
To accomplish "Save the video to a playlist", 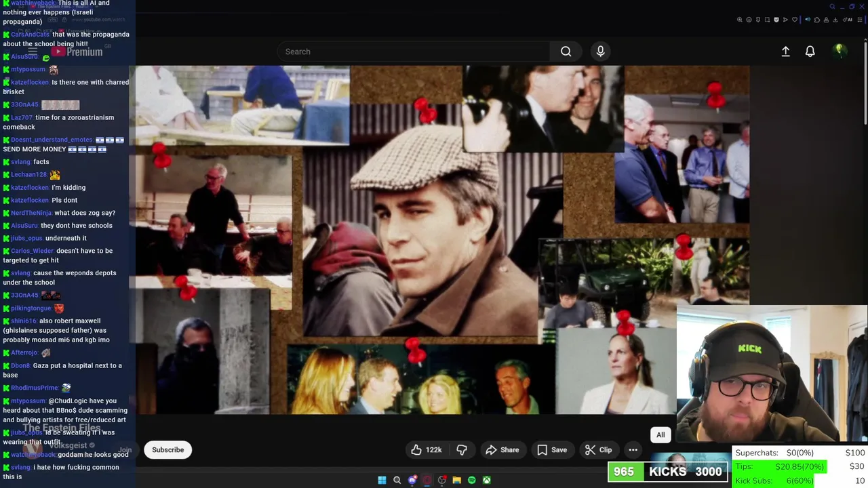I will (552, 449).
